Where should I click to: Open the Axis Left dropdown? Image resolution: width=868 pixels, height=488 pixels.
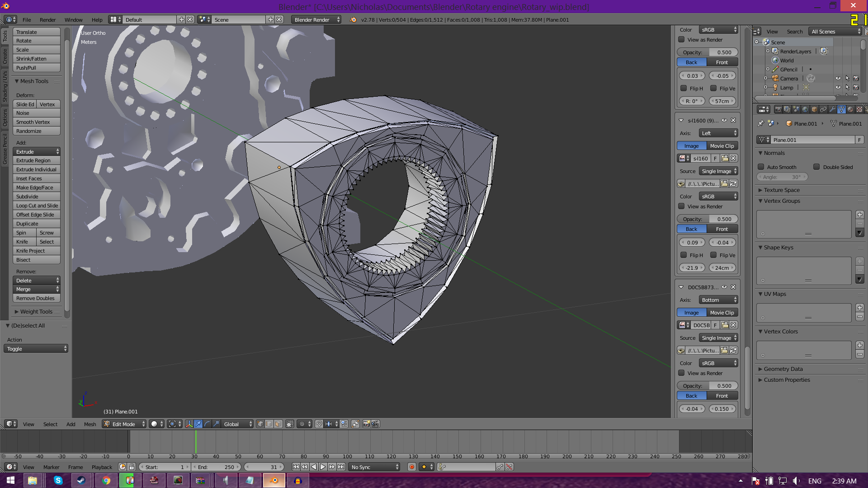pyautogui.click(x=718, y=133)
